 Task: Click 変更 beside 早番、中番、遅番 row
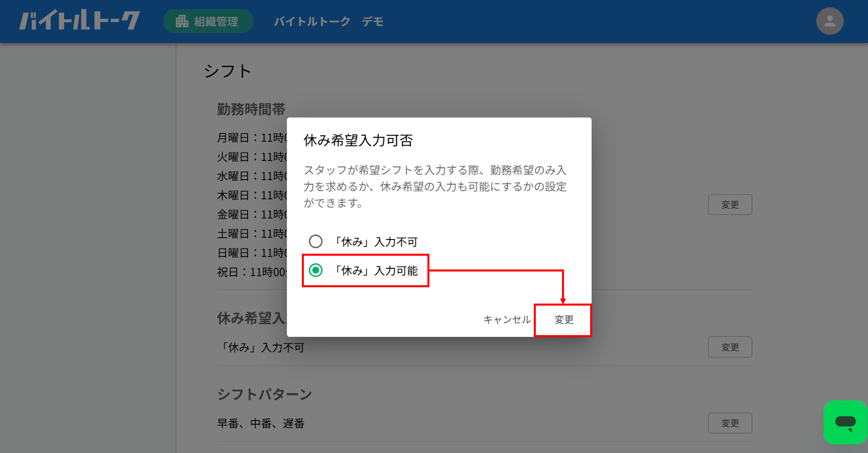(730, 423)
